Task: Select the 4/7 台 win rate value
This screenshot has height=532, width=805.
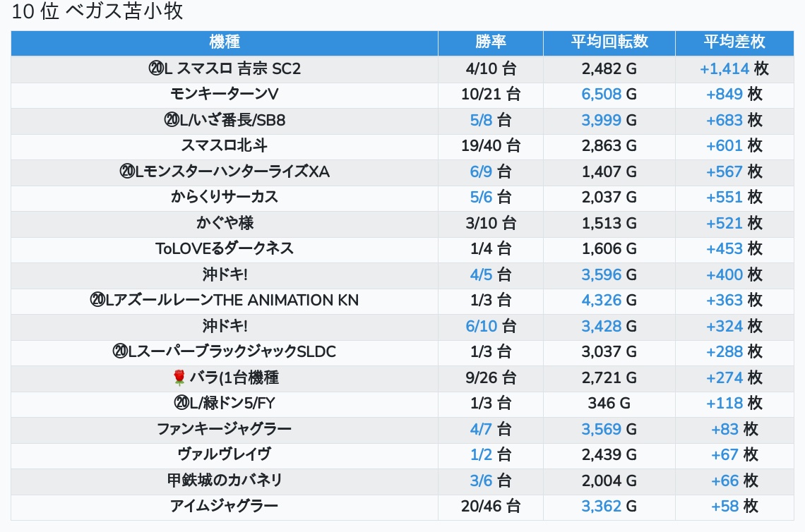Action: click(x=491, y=429)
